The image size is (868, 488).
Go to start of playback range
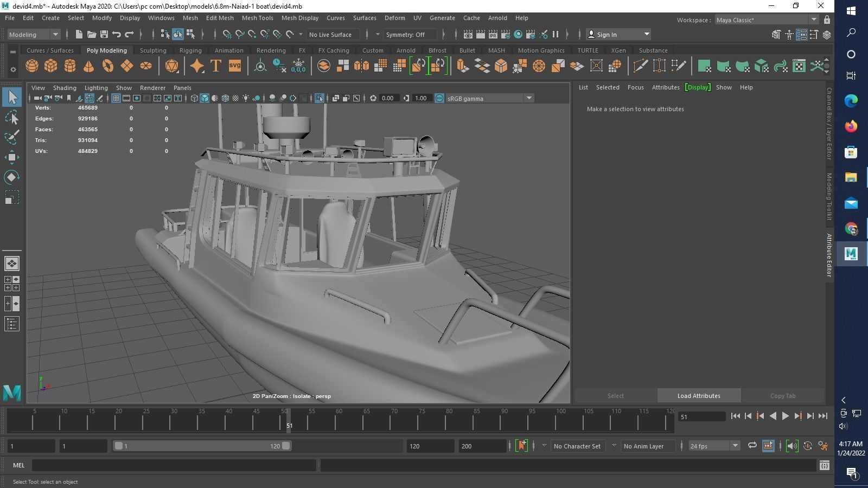pos(735,416)
